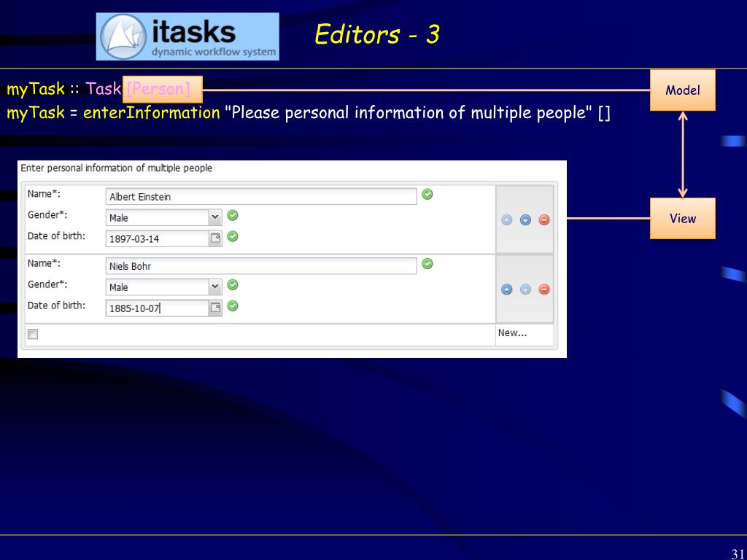The width and height of the screenshot is (747, 560).
Task: Click the enterInformation function name
Action: (x=152, y=113)
